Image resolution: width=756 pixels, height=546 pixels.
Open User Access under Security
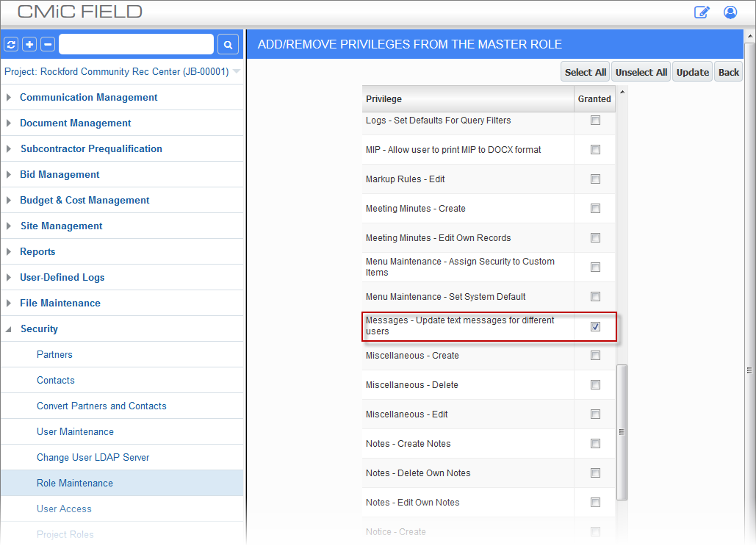click(64, 509)
